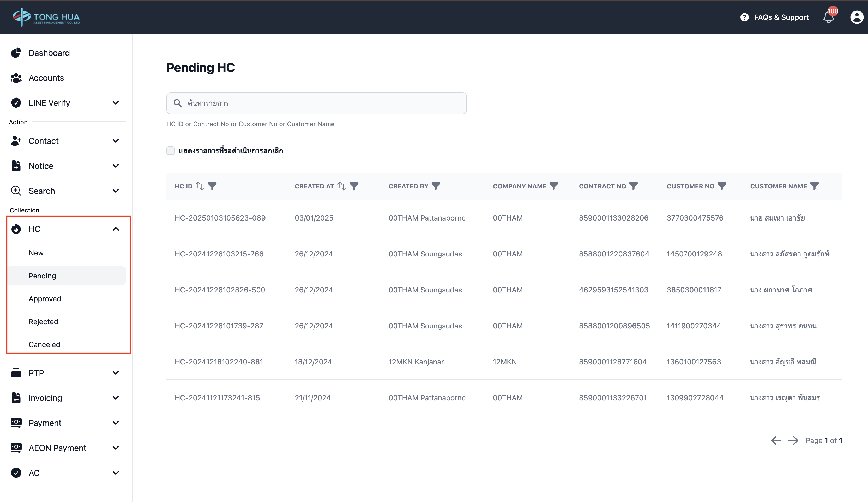
Task: Expand the PTP sidebar section
Action: click(x=116, y=373)
